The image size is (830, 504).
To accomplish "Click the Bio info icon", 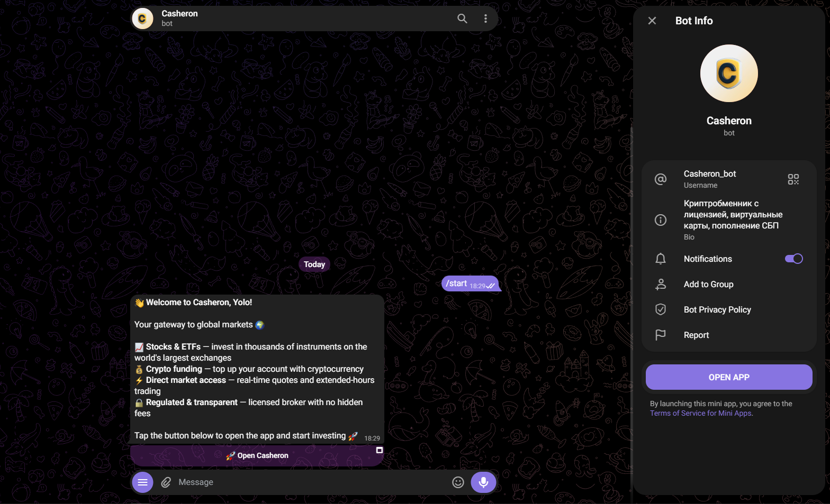I will 661,220.
